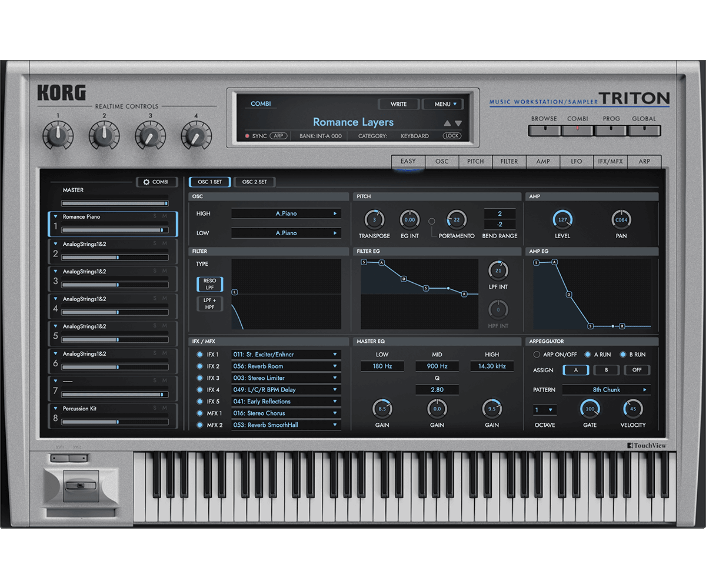This screenshot has height=588, width=706.
Task: Turn the Realtime Controls knob 1
Action: click(58, 136)
